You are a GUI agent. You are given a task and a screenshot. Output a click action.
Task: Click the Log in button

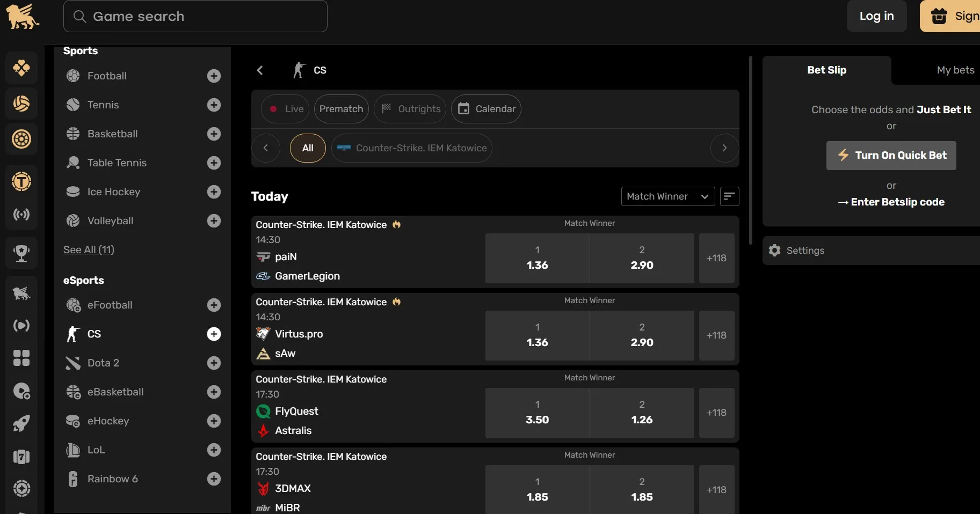876,17
